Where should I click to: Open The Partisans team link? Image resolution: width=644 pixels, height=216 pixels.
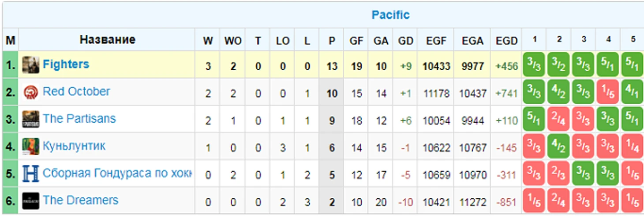coord(79,119)
